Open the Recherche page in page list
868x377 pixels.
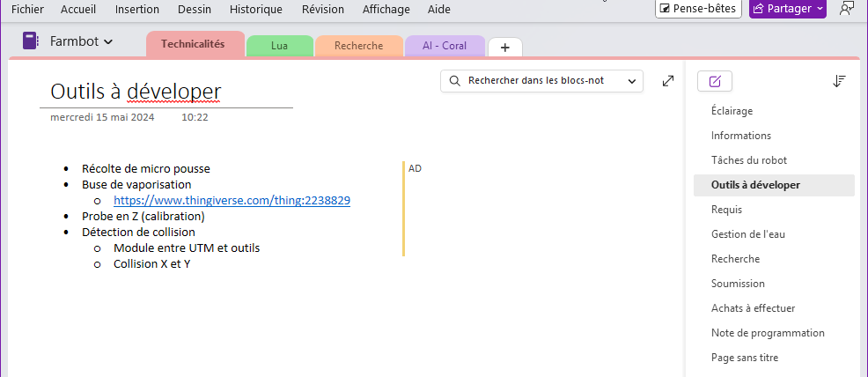pyautogui.click(x=774, y=259)
